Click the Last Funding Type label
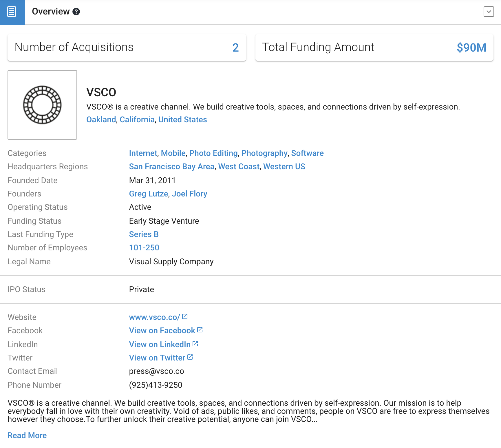501x448 pixels. pyautogui.click(x=40, y=234)
